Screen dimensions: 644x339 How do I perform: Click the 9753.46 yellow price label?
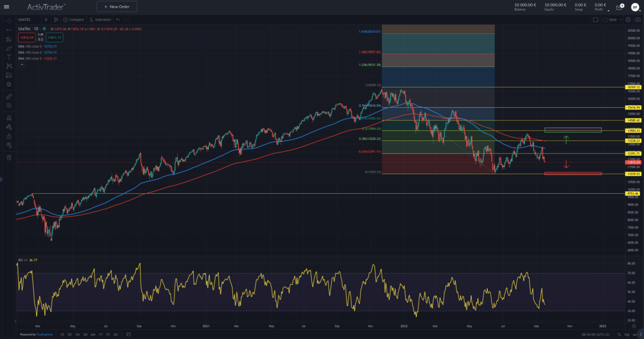click(x=634, y=193)
